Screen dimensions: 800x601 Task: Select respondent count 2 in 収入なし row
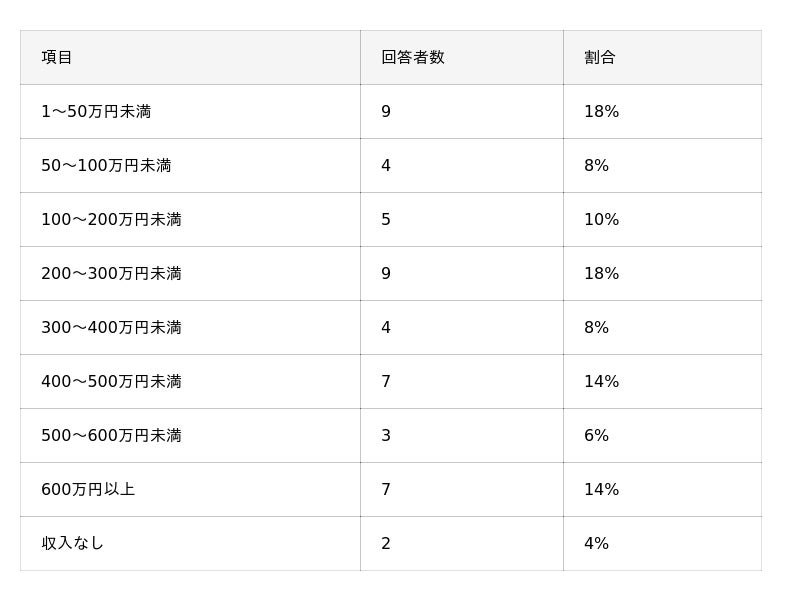point(386,544)
